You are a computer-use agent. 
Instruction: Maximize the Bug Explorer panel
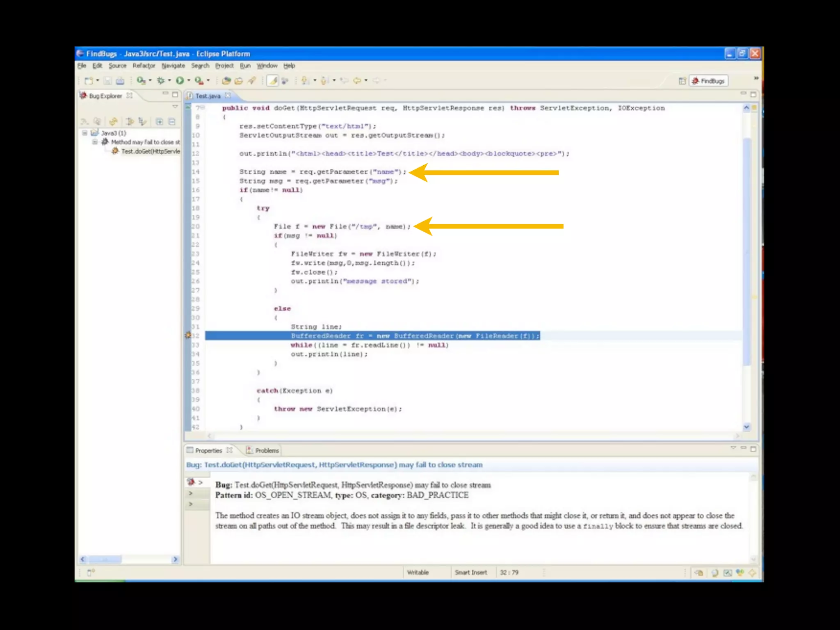175,95
